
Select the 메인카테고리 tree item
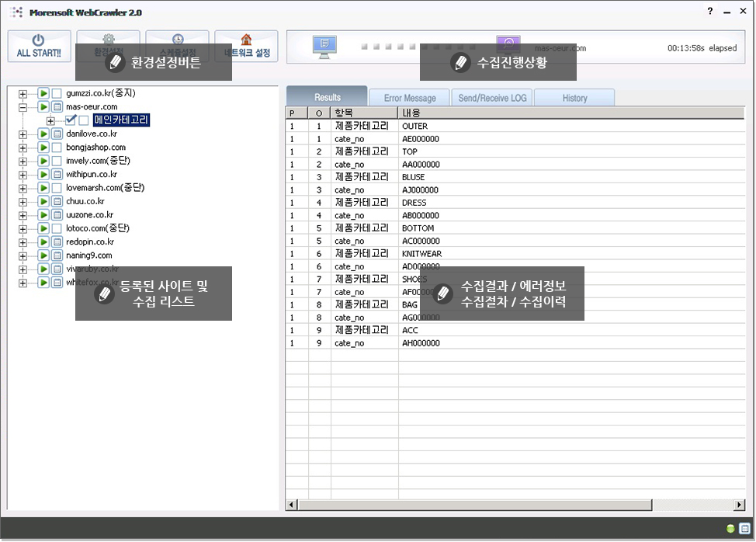pos(121,120)
